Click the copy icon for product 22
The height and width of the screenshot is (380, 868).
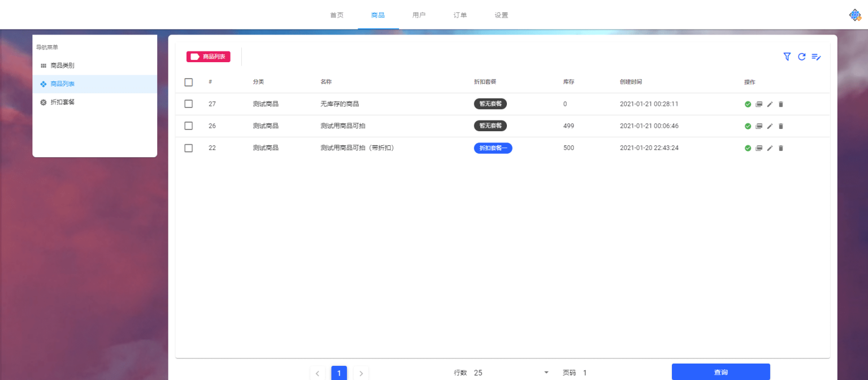click(758, 148)
